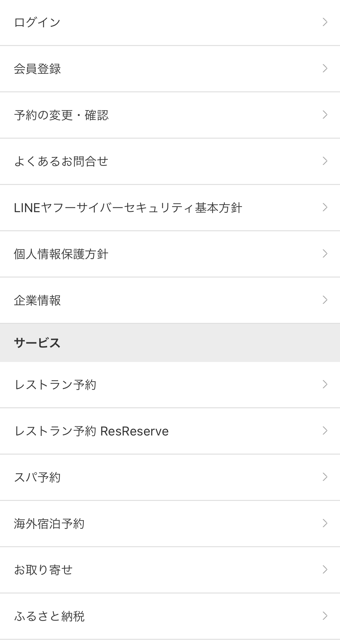Screen dimensions: 340x644
Task: Select レストラン予約 service
Action: click(x=55, y=385)
